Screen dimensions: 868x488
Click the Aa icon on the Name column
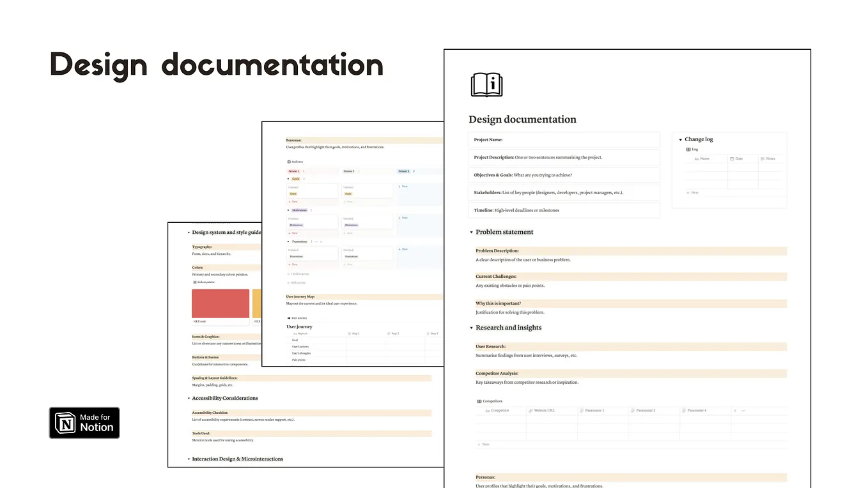(x=697, y=158)
